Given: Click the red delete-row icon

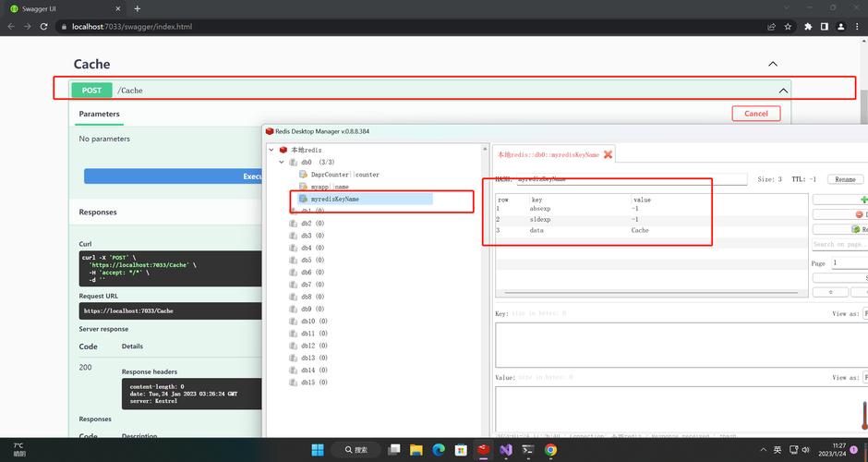Looking at the screenshot, I should click(859, 214).
